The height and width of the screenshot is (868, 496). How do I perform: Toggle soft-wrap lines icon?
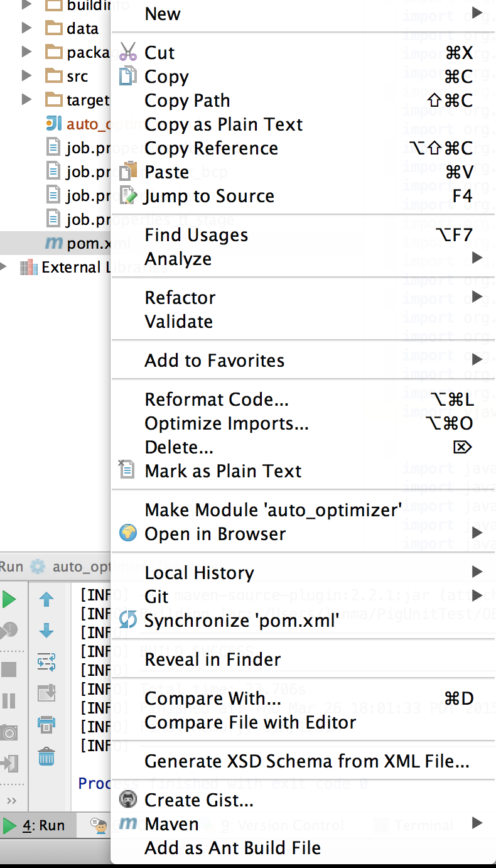point(46,662)
